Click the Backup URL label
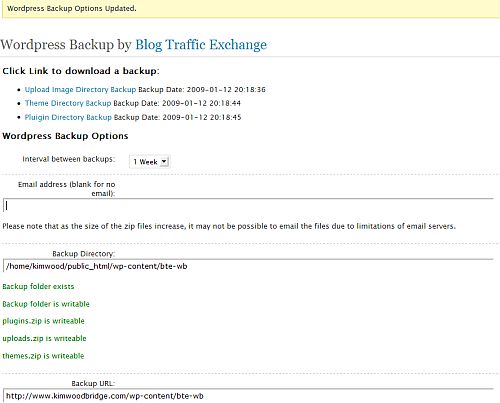This screenshot has width=500, height=403. (93, 383)
